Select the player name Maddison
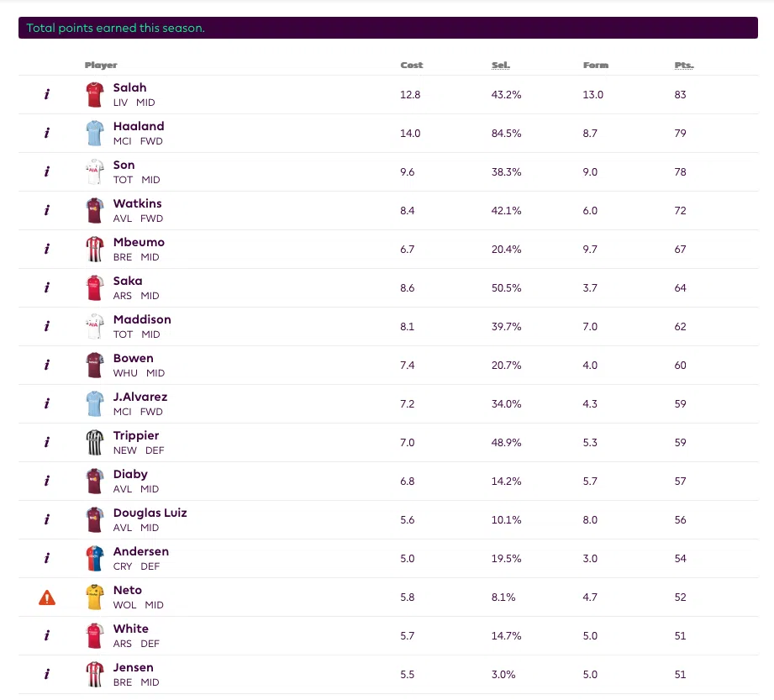Screen dimensions: 774x700 click(x=142, y=319)
